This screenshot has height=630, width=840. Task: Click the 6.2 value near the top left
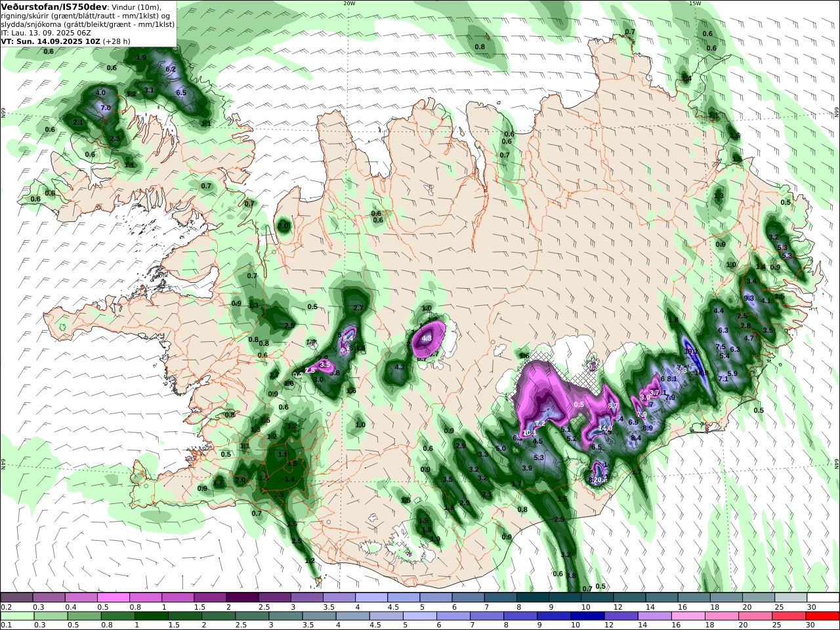click(x=171, y=69)
